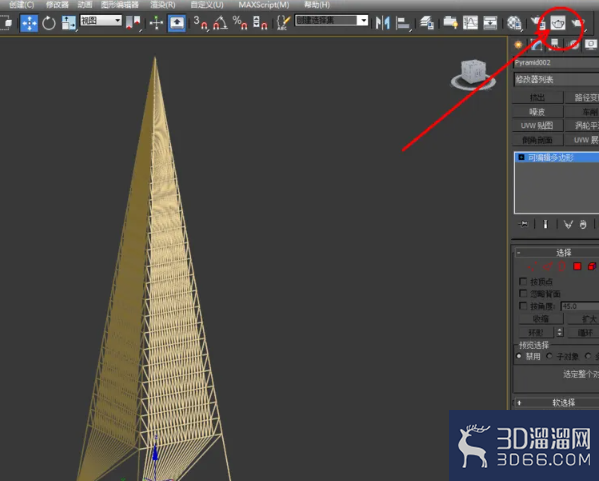
Task: Click the angle value field 45.0
Action: tap(580, 306)
